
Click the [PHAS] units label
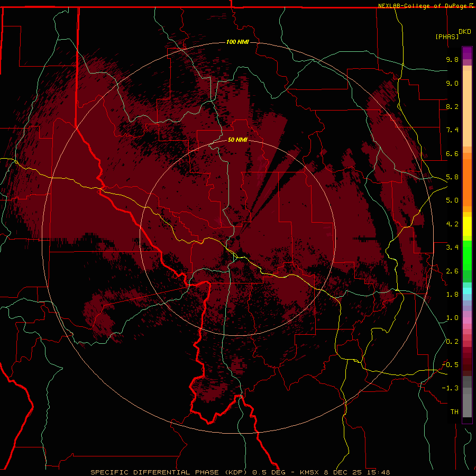pyautogui.click(x=447, y=36)
